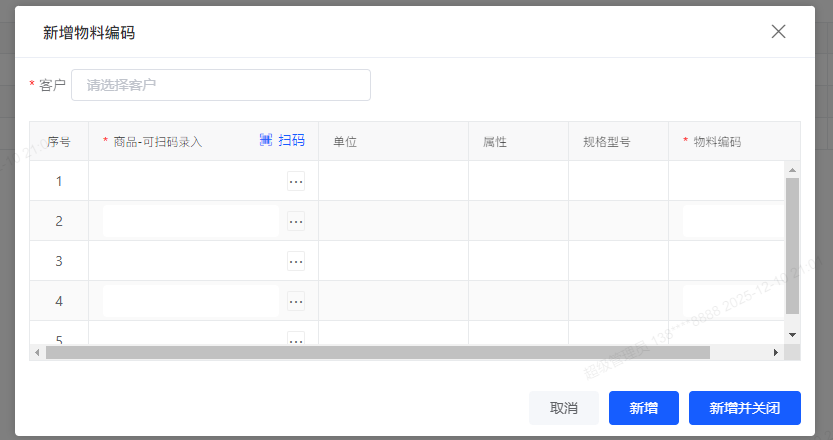The height and width of the screenshot is (440, 833).
Task: Open product picker ellipsis in row 4
Action: point(296,301)
